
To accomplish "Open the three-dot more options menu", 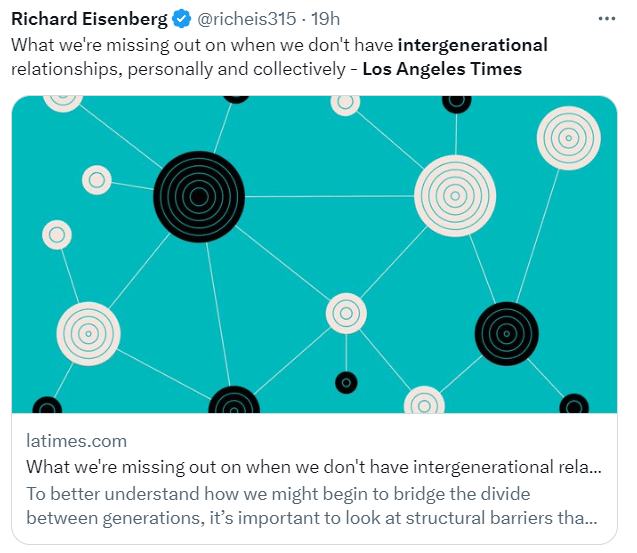I will pyautogui.click(x=607, y=19).
